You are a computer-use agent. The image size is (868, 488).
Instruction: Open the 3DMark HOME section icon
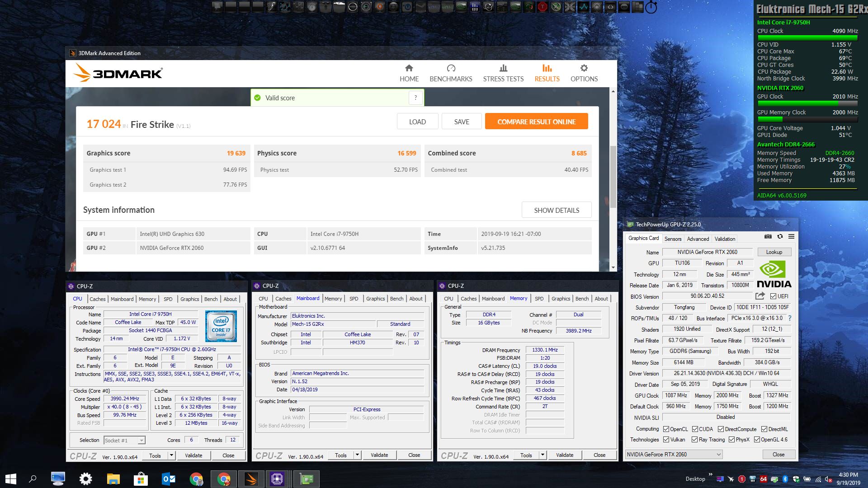(409, 68)
